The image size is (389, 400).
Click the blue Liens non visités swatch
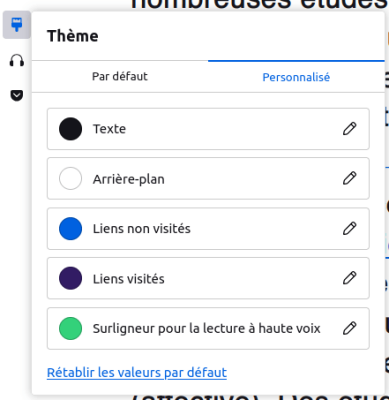(x=70, y=229)
